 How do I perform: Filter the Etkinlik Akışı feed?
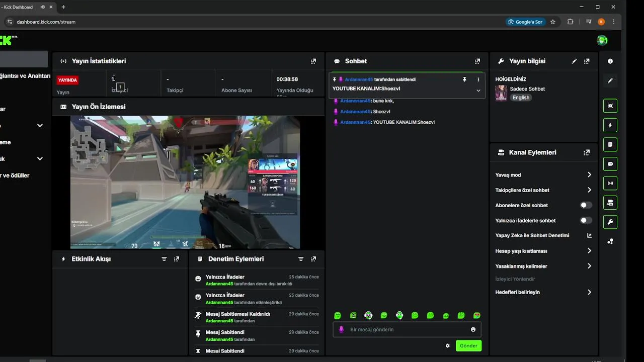(164, 259)
